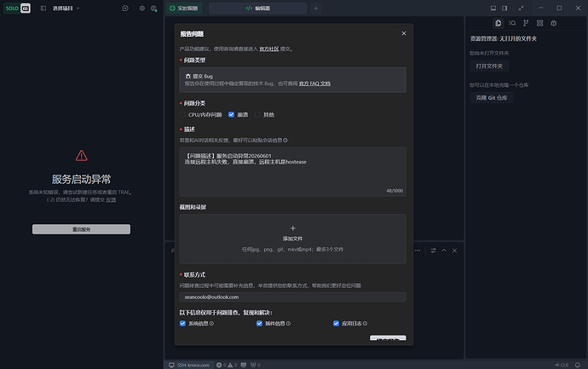
Task: Toggle the right sidebar layout icon
Action: 504,9
